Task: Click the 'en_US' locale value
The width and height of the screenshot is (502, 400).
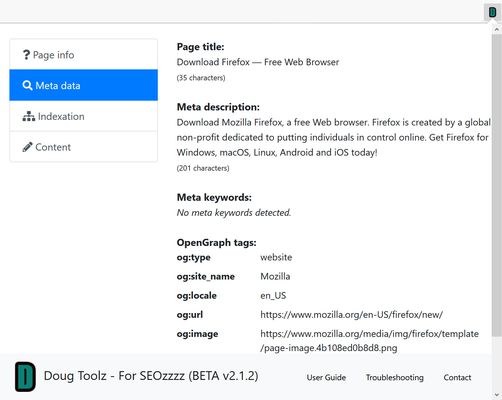Action: coord(273,296)
